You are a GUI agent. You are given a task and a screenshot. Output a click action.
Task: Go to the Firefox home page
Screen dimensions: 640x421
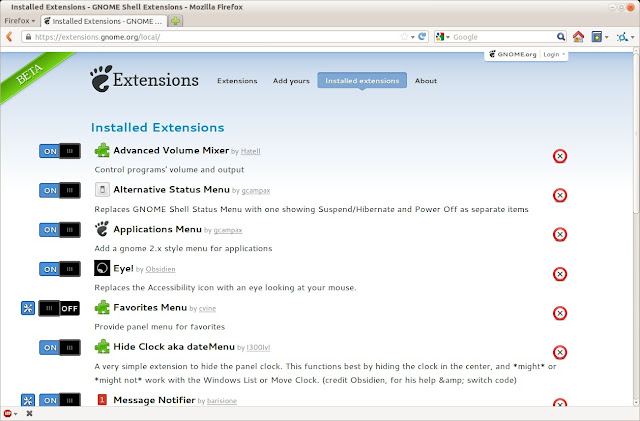(578, 37)
